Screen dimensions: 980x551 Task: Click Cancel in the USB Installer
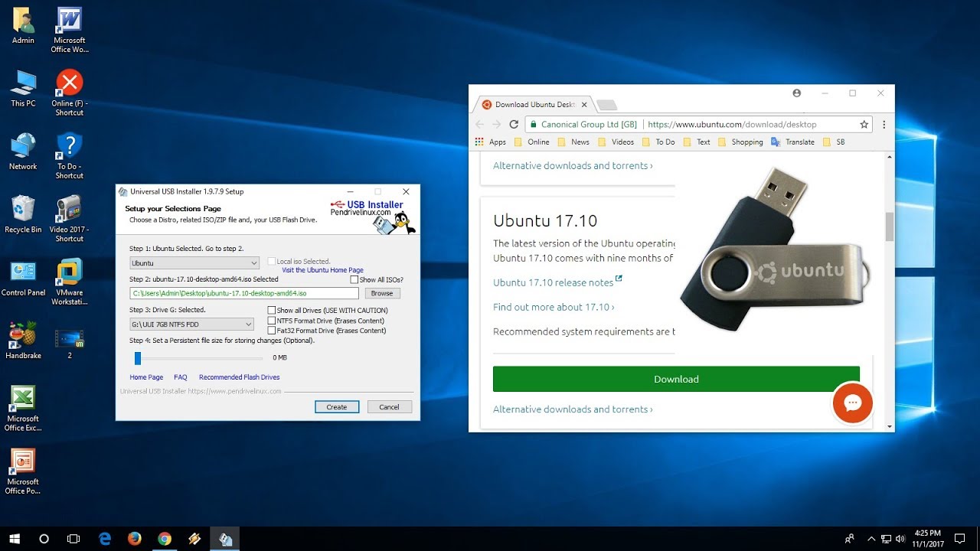click(390, 407)
